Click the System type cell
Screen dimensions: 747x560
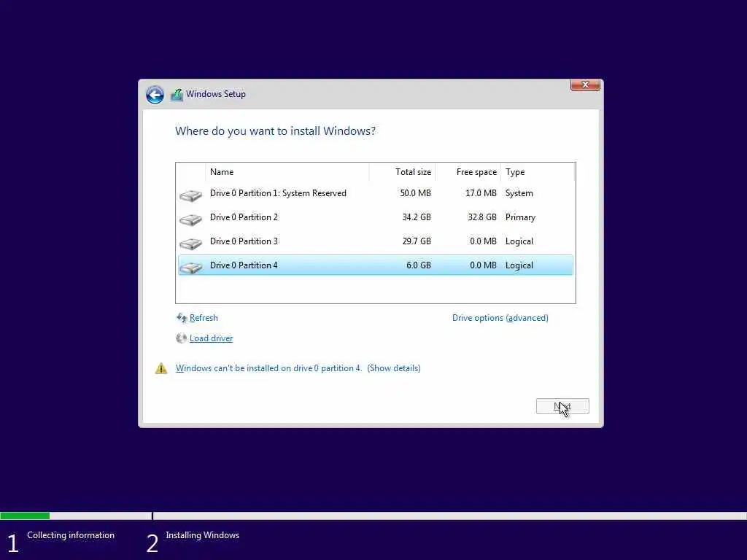[519, 193]
